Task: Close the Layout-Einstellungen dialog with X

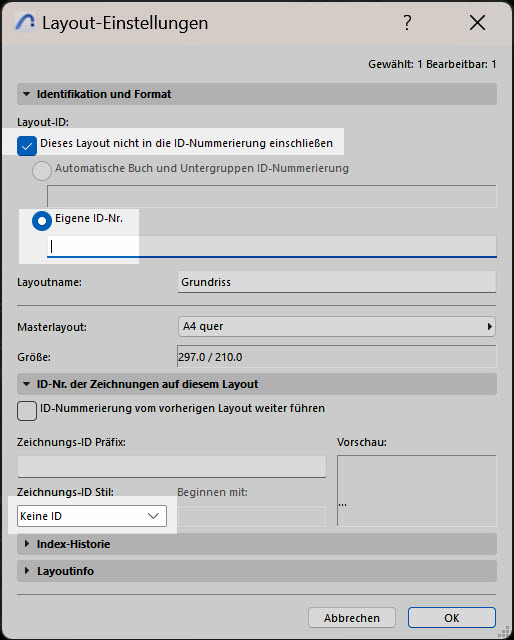Action: 477,23
